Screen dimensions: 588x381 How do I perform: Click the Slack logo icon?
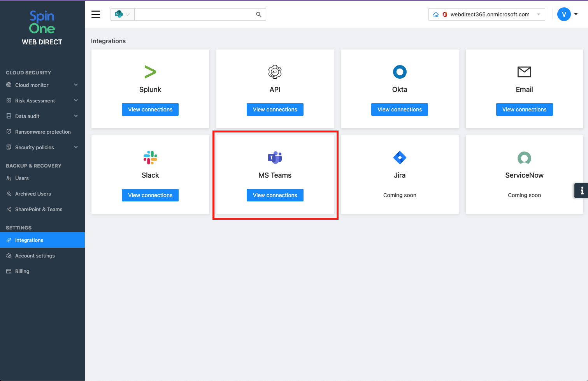pyautogui.click(x=150, y=157)
